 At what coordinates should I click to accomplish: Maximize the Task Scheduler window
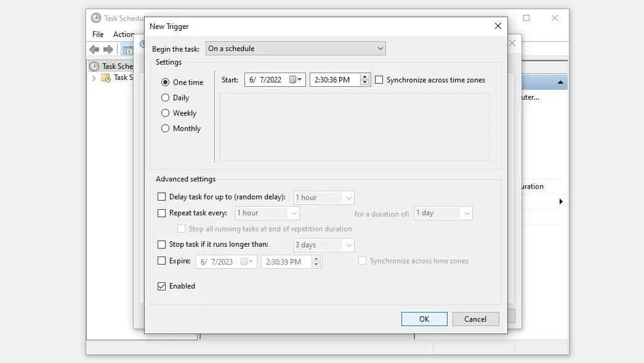click(526, 18)
